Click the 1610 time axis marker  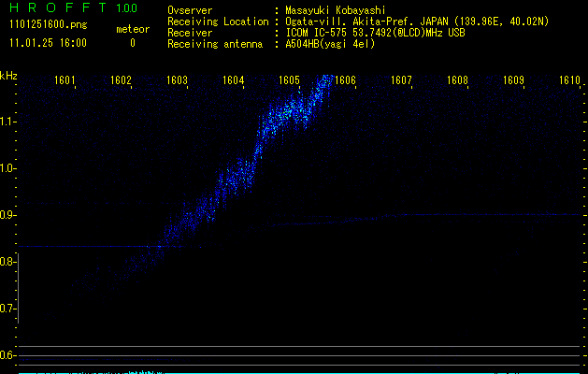tap(570, 80)
